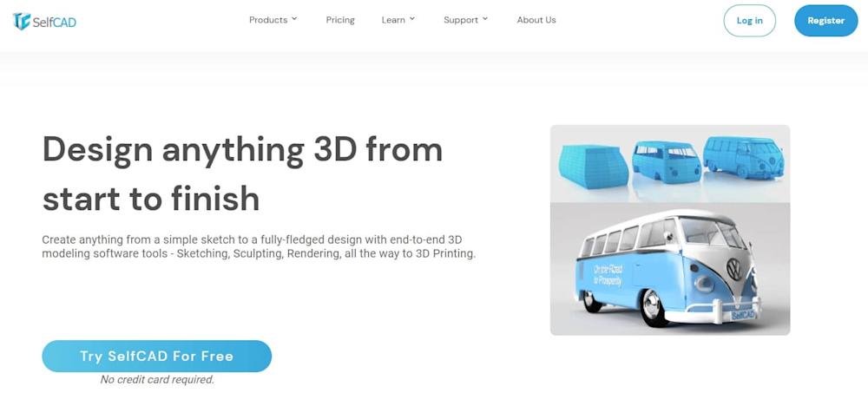Click the Design anything 3D headline

coord(242,174)
